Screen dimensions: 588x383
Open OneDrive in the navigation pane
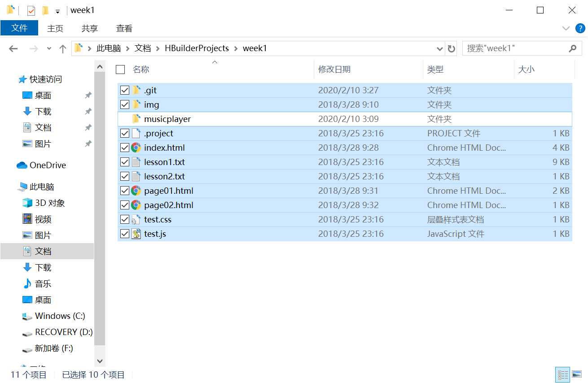pyautogui.click(x=48, y=165)
